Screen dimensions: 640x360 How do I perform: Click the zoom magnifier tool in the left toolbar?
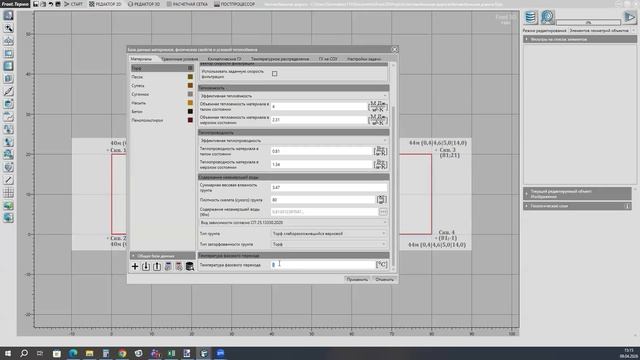pos(8,28)
